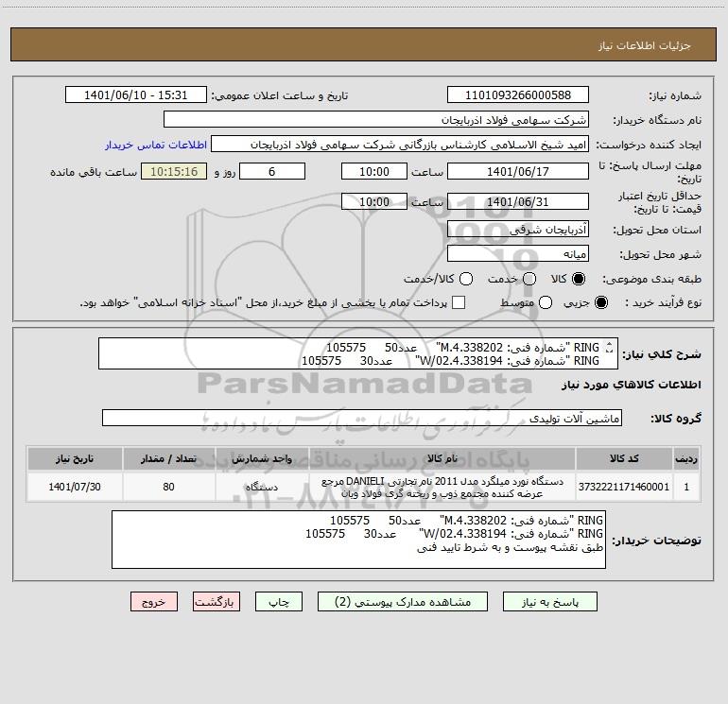728x704 pixels.
Task: Click the دستگاه unit cell
Action: point(262,487)
